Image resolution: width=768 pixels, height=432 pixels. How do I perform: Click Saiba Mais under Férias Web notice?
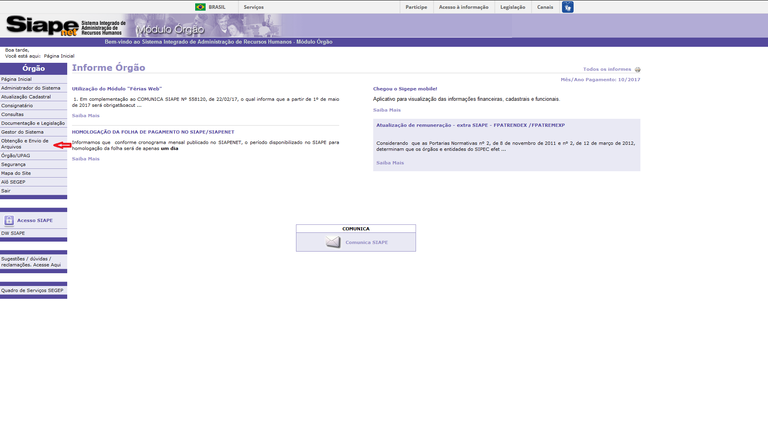click(86, 116)
